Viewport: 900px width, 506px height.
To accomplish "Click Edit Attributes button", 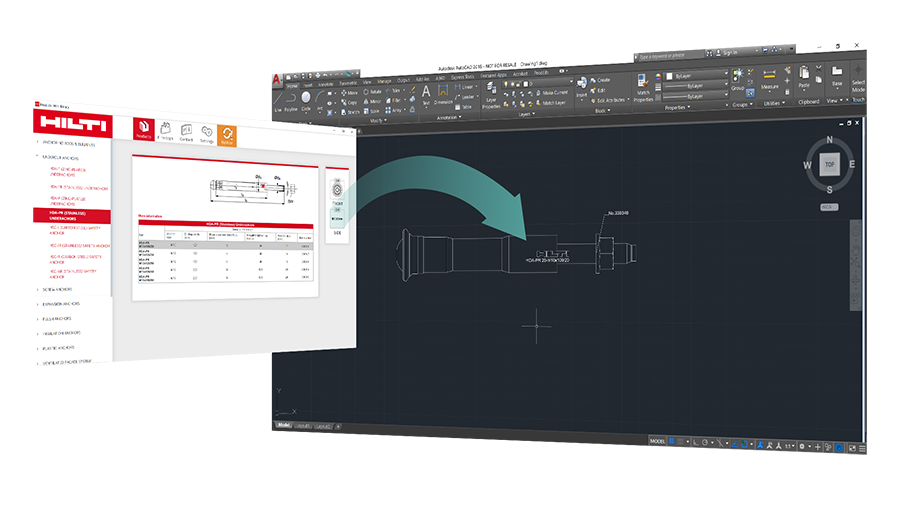I will [x=608, y=100].
